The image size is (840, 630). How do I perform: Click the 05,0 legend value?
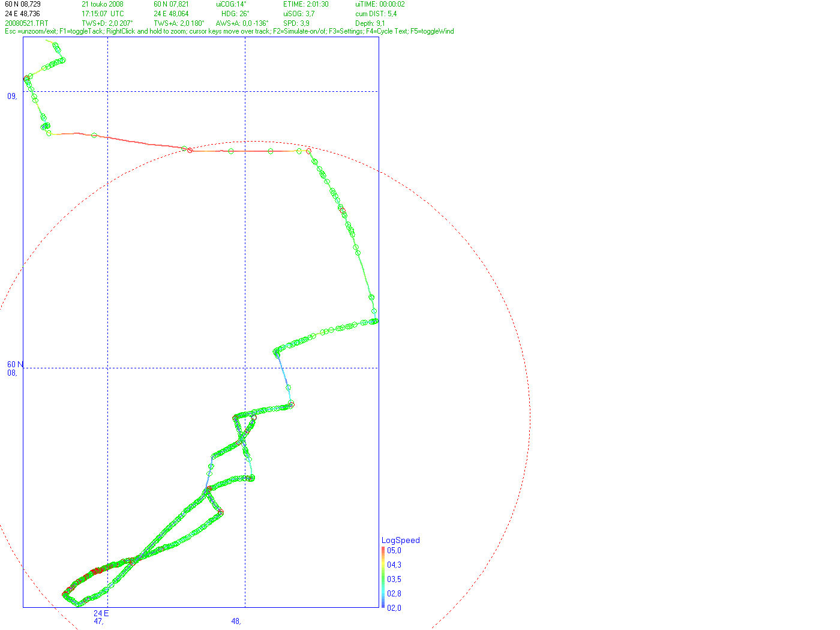(x=394, y=550)
